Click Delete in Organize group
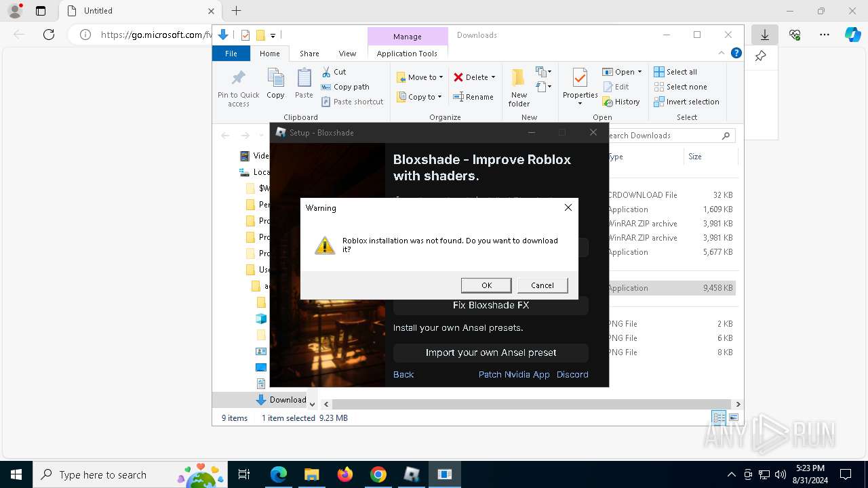The height and width of the screenshot is (488, 868). point(471,77)
